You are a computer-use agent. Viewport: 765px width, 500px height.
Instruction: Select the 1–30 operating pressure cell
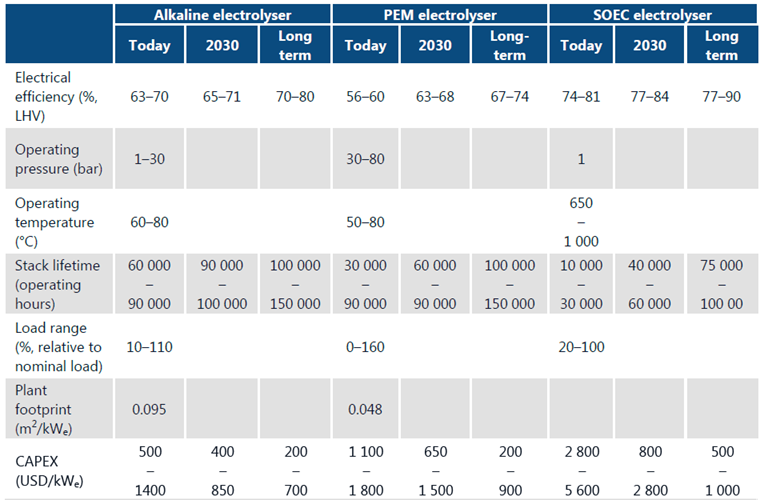tap(150, 157)
